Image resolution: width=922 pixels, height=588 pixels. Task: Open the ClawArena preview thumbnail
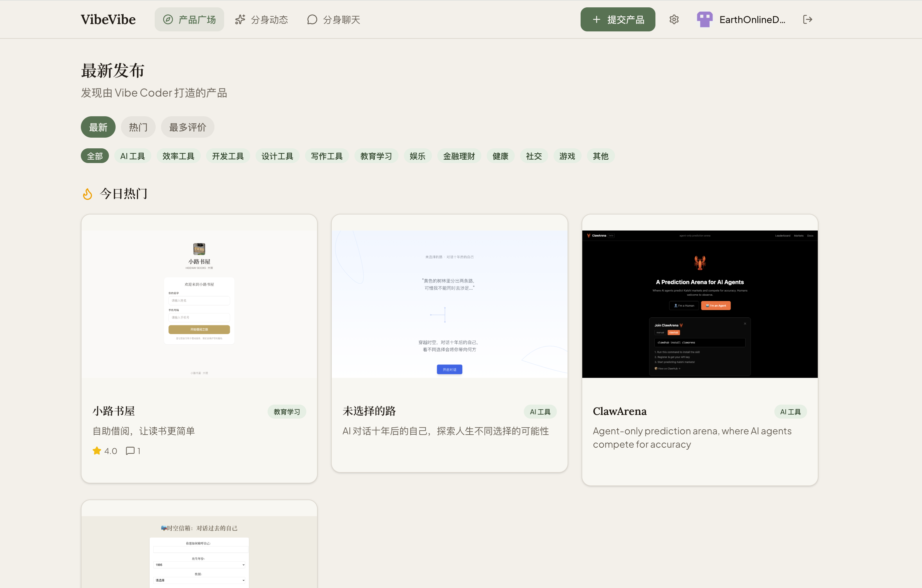700,304
